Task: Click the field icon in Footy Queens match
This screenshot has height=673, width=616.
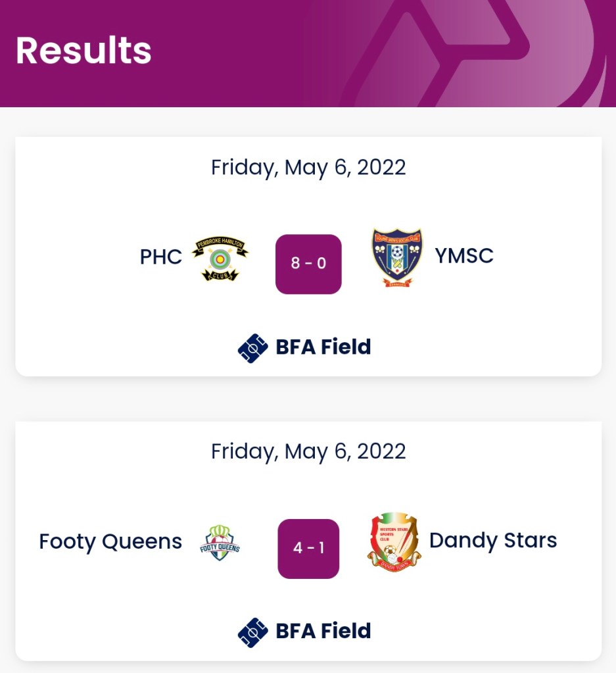Action: pos(252,632)
